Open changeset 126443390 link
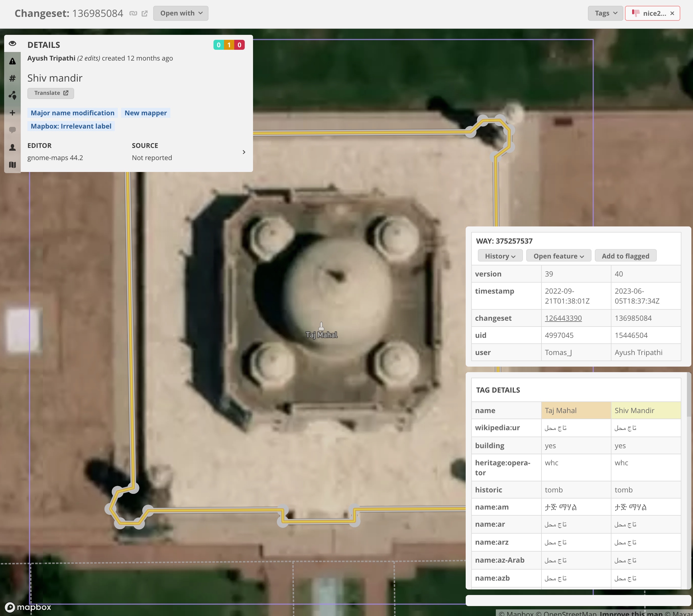This screenshot has width=693, height=616. point(563,318)
